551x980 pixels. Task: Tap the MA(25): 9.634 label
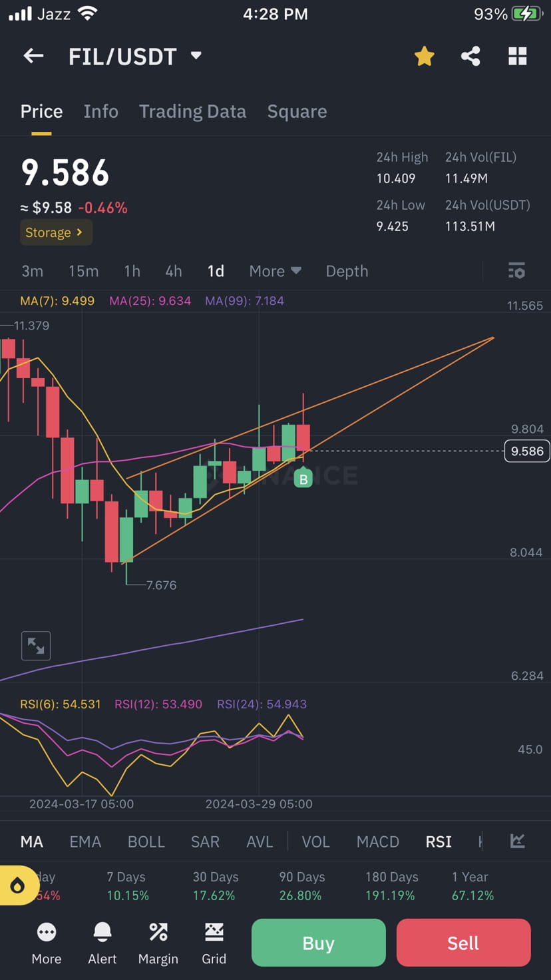tap(150, 301)
